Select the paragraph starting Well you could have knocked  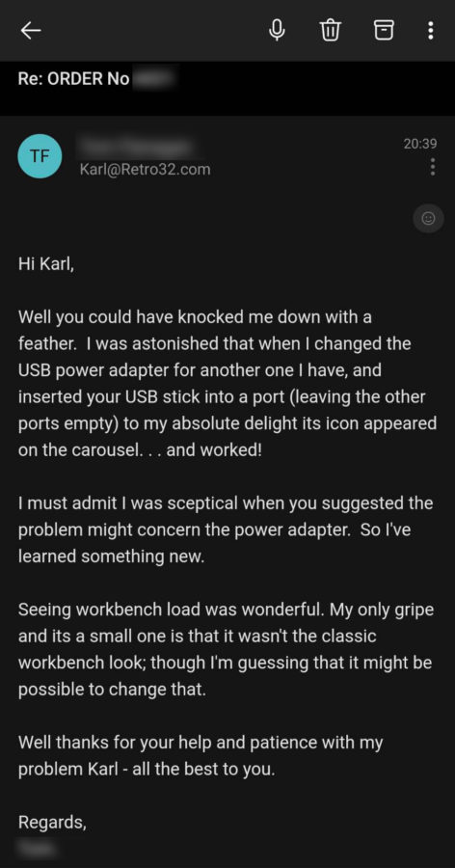point(227,384)
